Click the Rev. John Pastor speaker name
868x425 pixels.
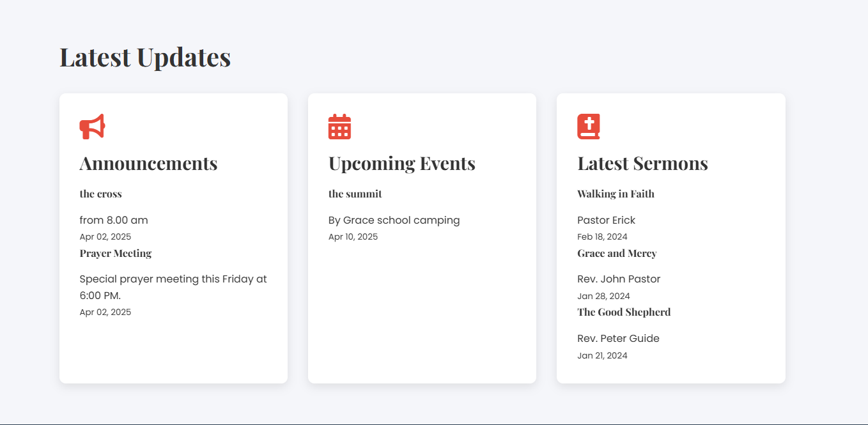(619, 279)
